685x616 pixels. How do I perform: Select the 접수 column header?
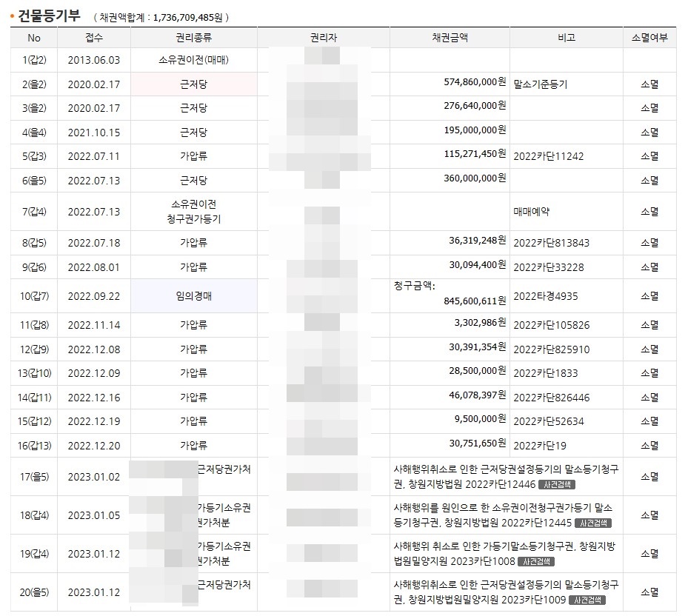pos(94,38)
